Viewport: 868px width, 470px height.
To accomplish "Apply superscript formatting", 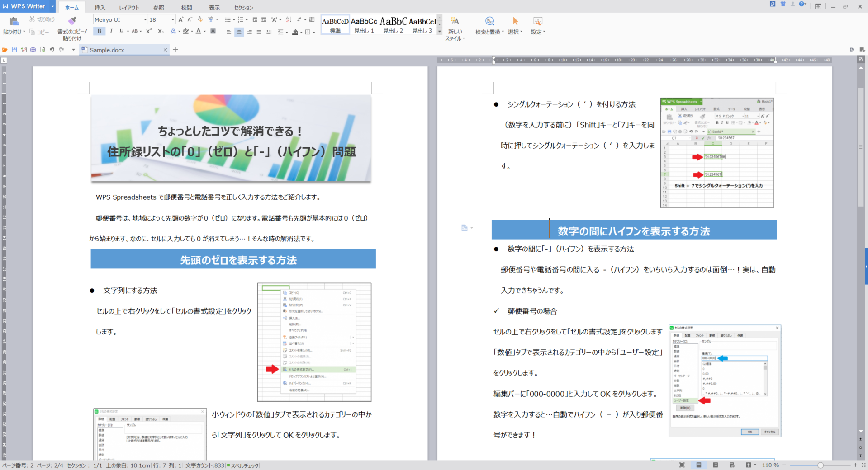I will pos(148,31).
